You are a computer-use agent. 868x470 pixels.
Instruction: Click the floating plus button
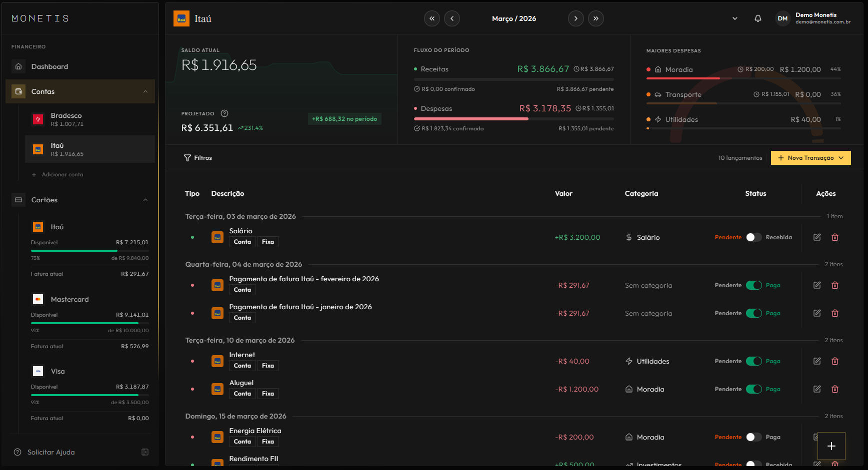[831, 446]
